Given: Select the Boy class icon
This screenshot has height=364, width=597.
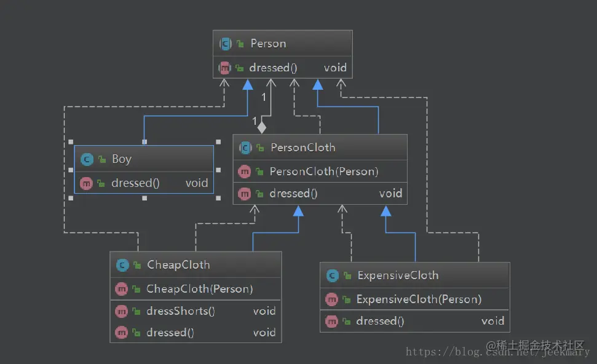Looking at the screenshot, I should (87, 159).
